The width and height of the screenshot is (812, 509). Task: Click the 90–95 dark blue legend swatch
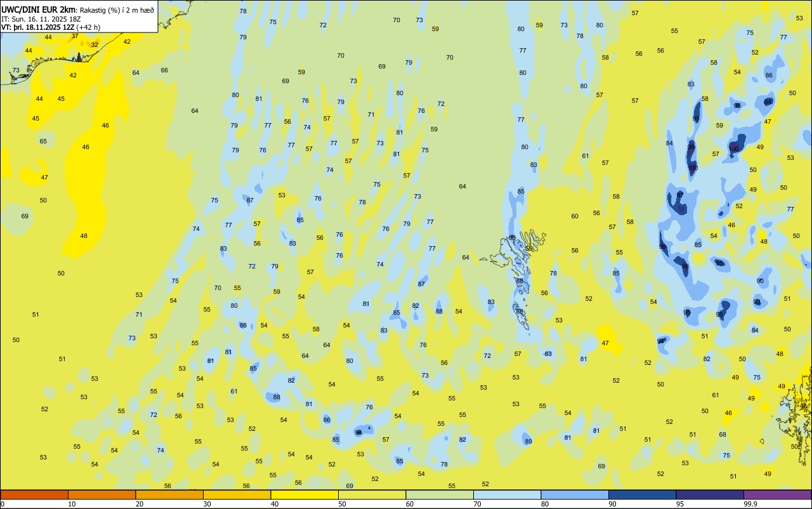[x=642, y=494]
